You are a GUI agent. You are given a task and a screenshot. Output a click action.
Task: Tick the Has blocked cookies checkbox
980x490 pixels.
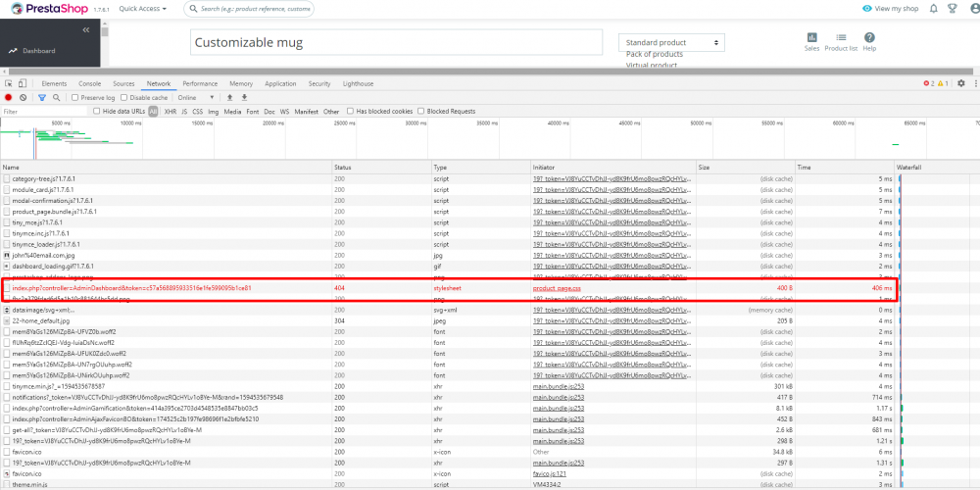click(x=351, y=112)
